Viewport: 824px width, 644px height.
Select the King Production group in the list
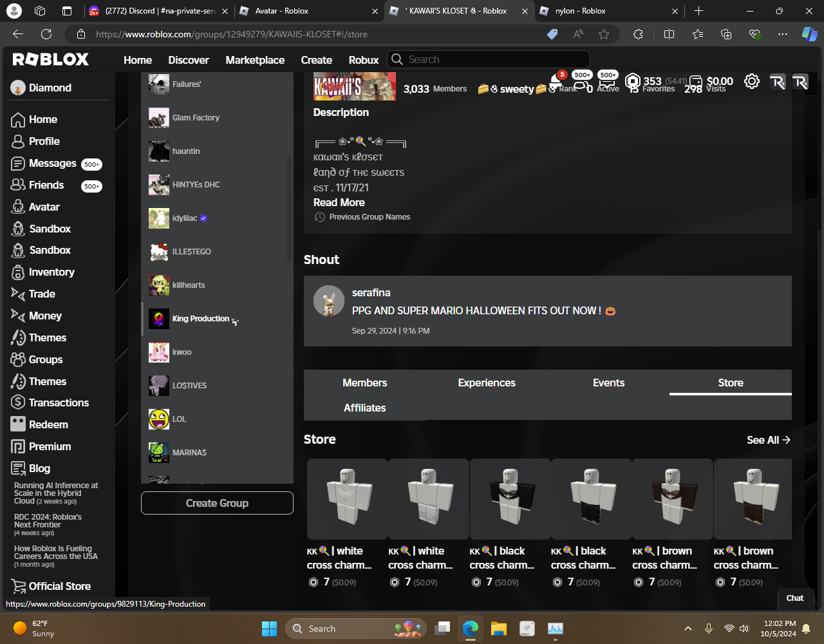pyautogui.click(x=217, y=319)
